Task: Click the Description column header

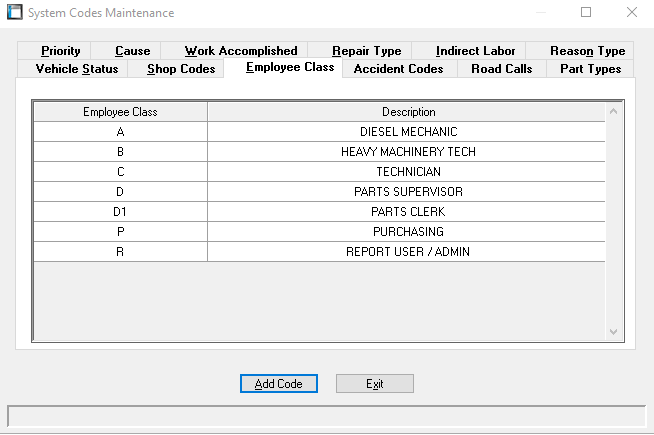Action: [407, 112]
